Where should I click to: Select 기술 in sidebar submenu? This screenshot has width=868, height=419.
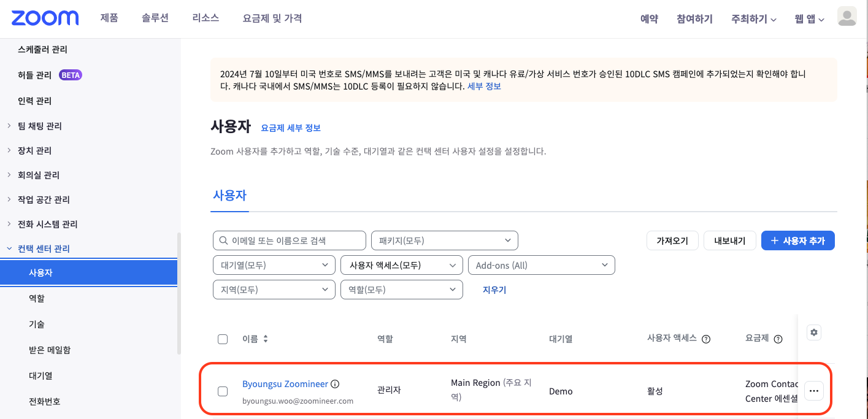tap(37, 324)
